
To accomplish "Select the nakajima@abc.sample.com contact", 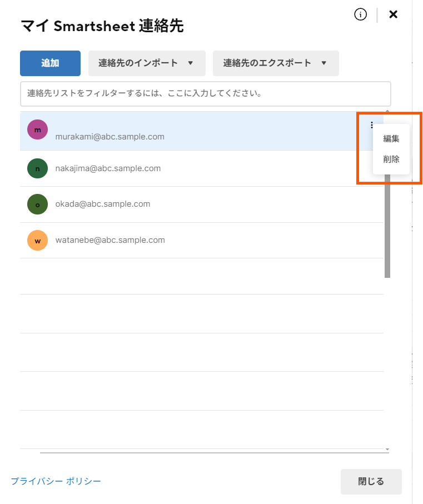I will click(108, 168).
